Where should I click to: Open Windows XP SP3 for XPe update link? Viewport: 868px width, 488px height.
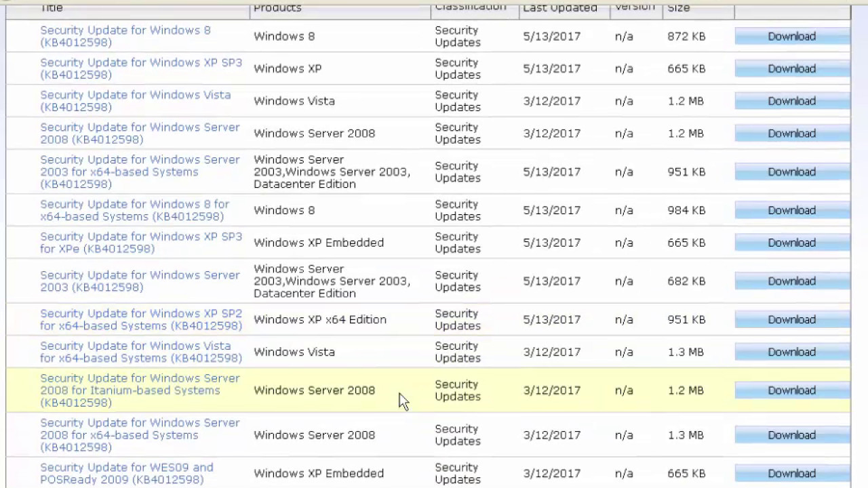pos(141,243)
